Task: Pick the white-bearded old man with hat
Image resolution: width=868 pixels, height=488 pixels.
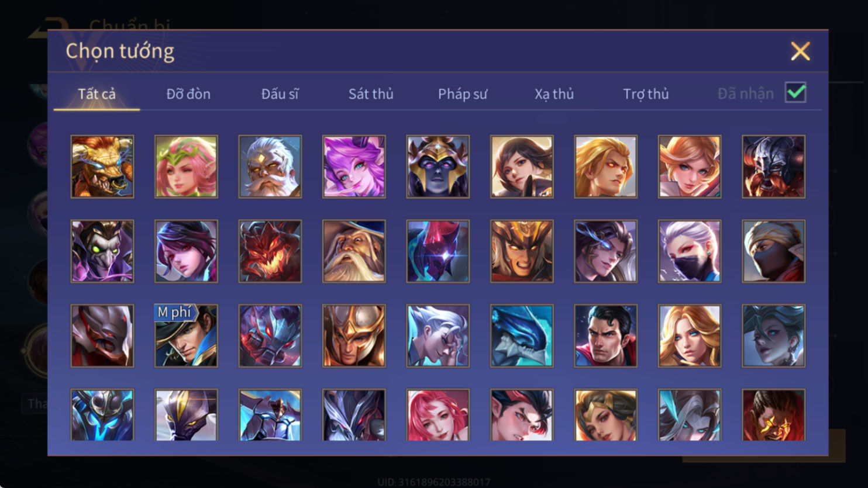Action: [354, 251]
